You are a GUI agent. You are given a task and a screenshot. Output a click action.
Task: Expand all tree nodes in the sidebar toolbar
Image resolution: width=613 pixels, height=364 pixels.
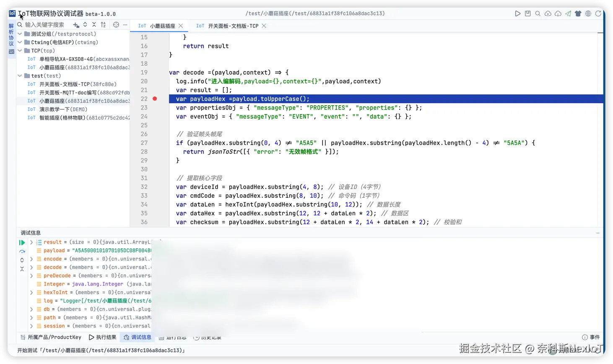coord(85,25)
